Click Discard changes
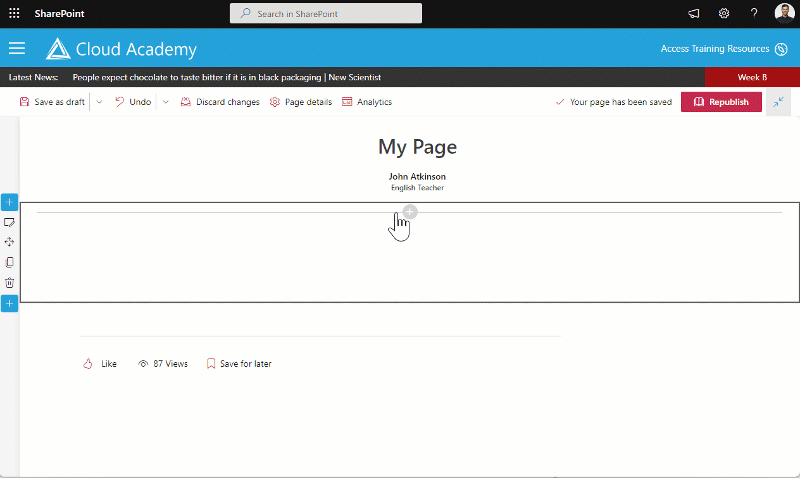The width and height of the screenshot is (800, 478). [x=220, y=102]
